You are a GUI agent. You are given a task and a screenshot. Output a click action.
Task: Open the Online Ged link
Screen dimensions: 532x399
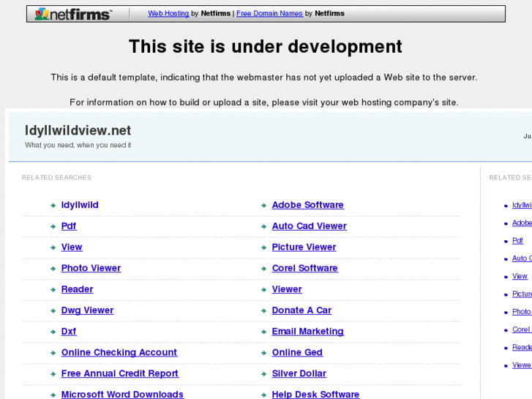(297, 352)
